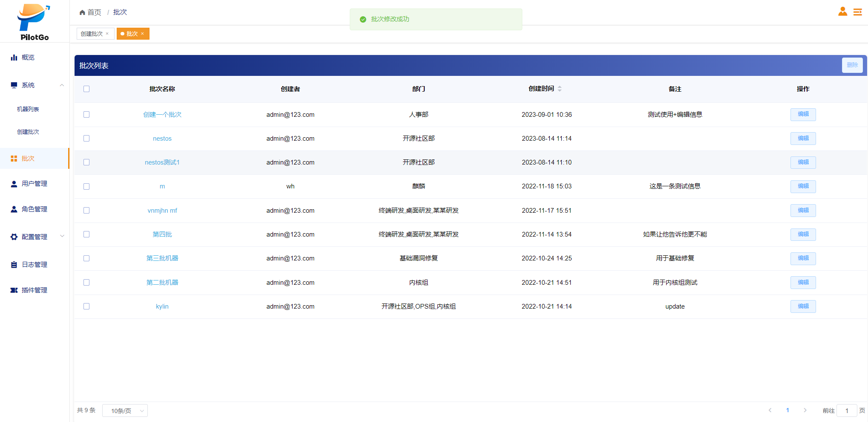Open 日志管理 clipboard icon in sidebar
The width and height of the screenshot is (868, 422).
coord(14,265)
